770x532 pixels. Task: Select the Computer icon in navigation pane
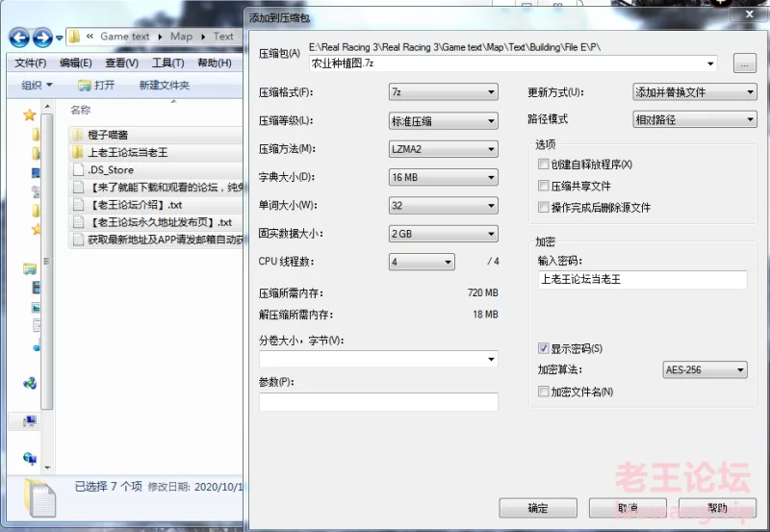(30, 421)
